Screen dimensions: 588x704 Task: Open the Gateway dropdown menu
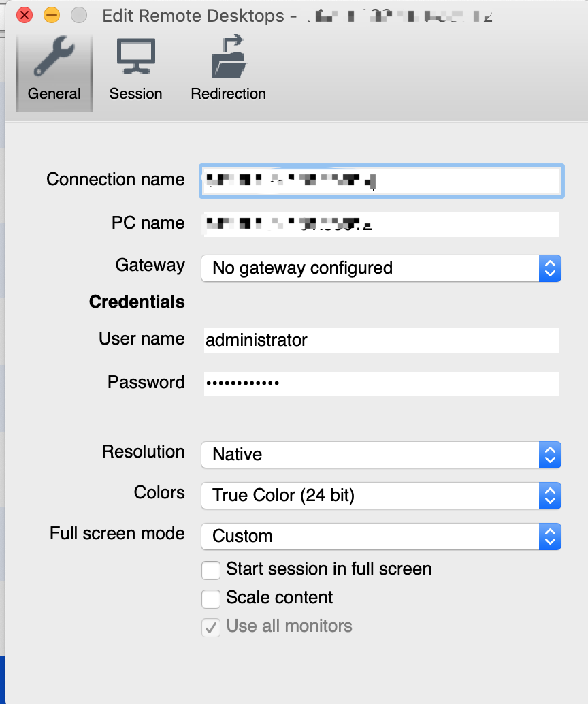[381, 268]
